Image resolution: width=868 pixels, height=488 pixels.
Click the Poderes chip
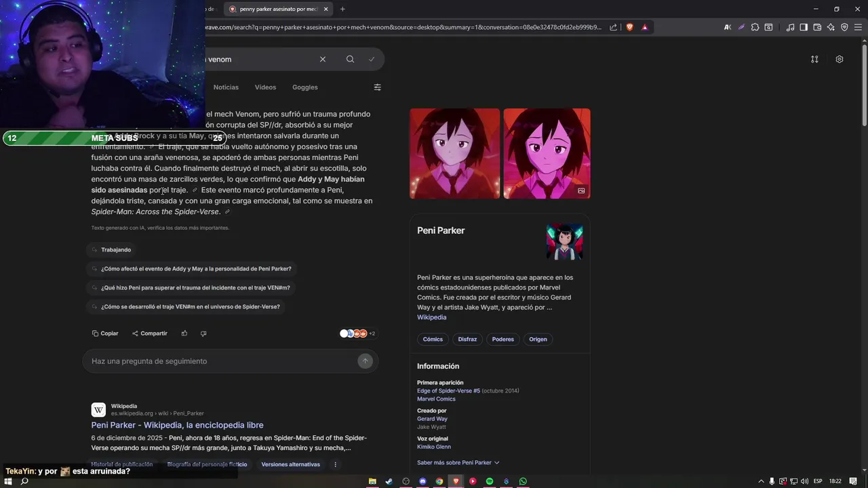(x=503, y=339)
